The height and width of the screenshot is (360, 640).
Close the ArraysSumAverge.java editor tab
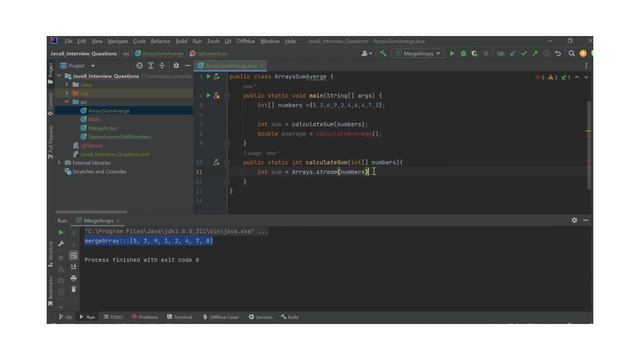tap(262, 66)
